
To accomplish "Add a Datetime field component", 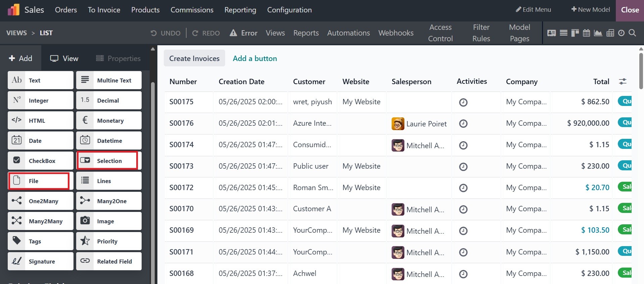I will tap(109, 140).
